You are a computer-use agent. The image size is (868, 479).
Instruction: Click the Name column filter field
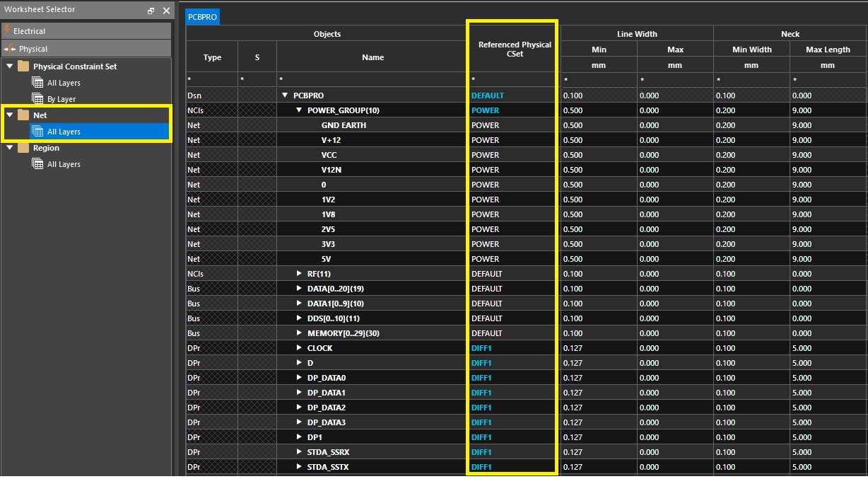(373, 80)
